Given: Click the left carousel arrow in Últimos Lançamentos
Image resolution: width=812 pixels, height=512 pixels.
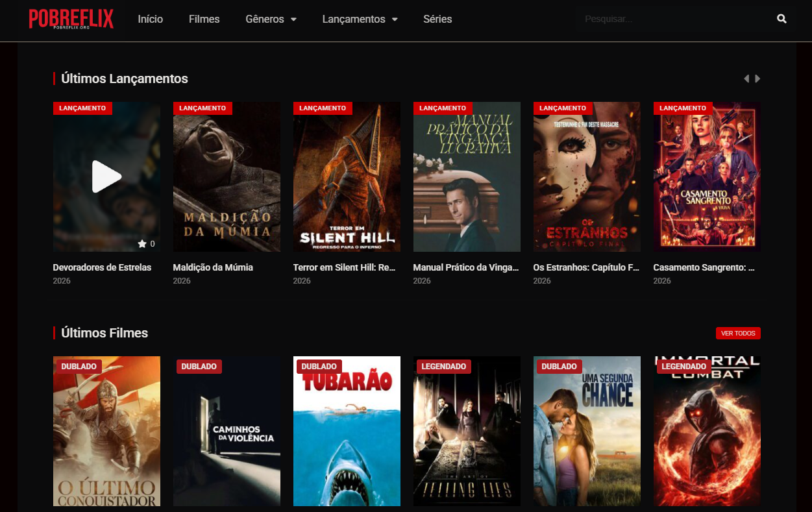Looking at the screenshot, I should [x=746, y=78].
